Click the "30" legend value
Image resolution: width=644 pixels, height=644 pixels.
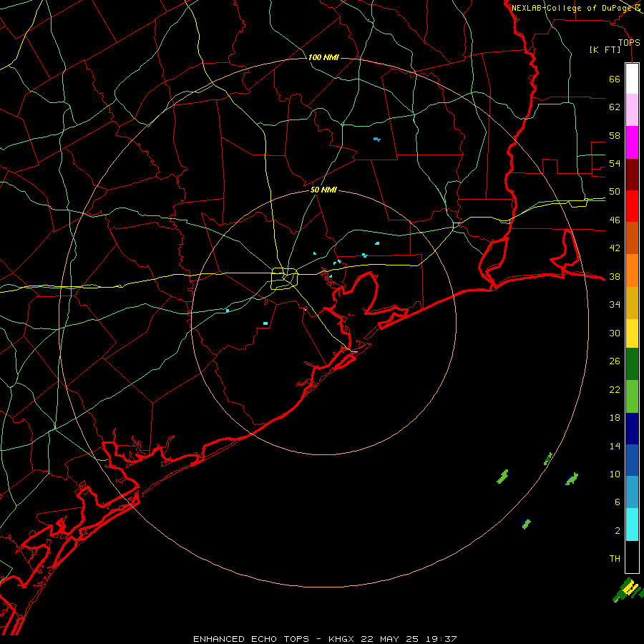click(x=615, y=333)
